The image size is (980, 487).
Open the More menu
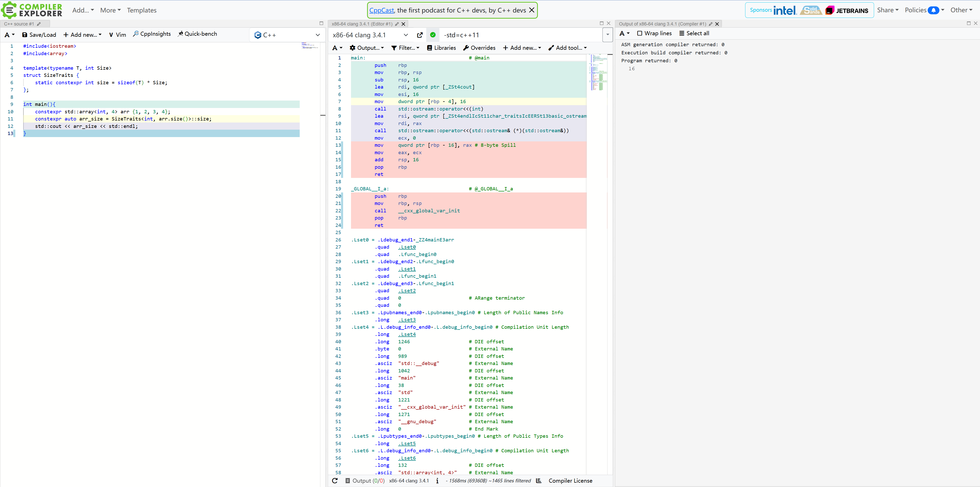click(110, 10)
